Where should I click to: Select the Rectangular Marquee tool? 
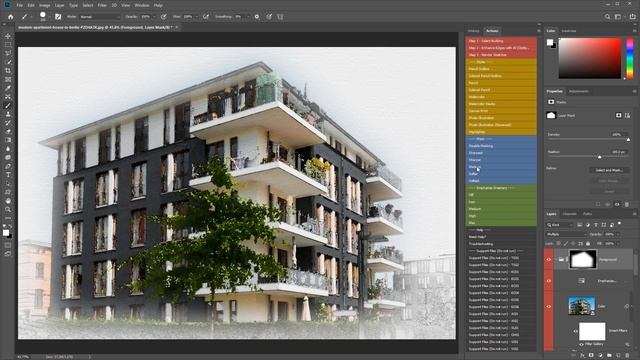8,44
